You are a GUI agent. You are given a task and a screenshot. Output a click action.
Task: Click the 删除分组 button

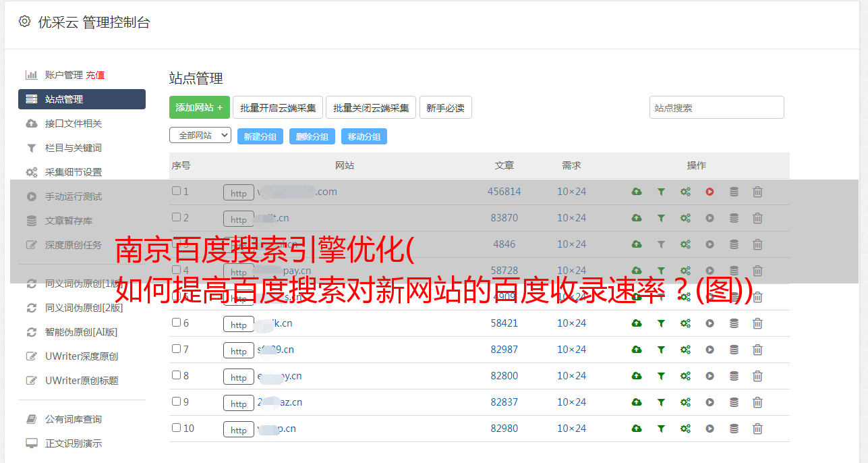point(312,136)
